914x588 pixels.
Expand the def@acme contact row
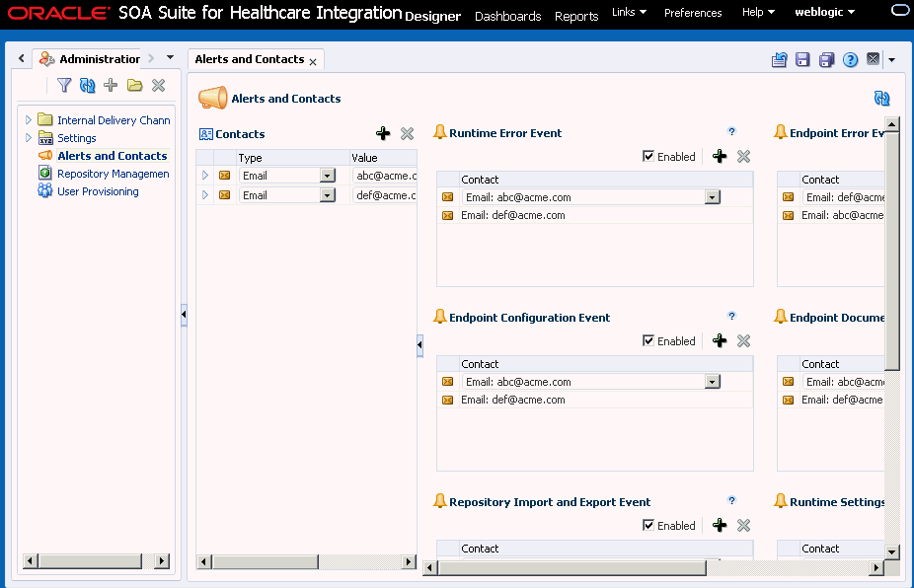[x=205, y=194]
